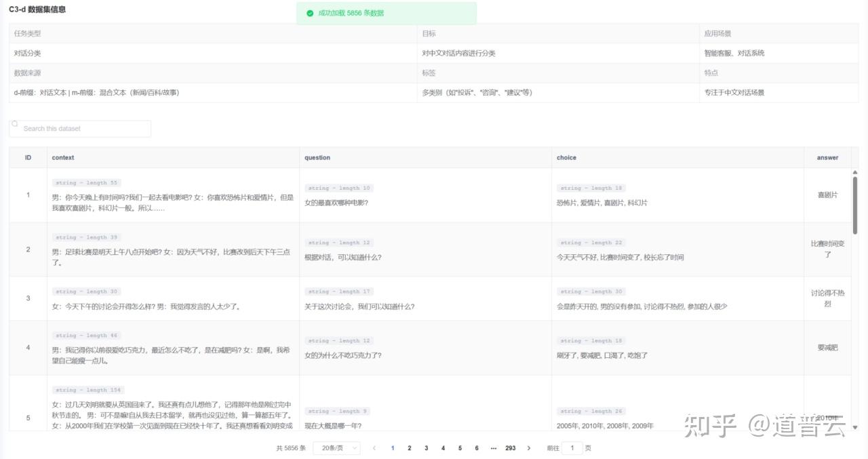Click the green success check icon
The image size is (868, 459).
coord(310,13)
